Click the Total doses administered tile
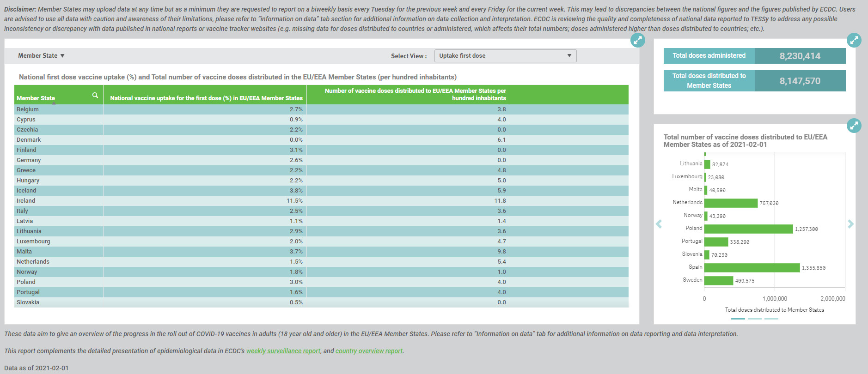 coord(754,56)
